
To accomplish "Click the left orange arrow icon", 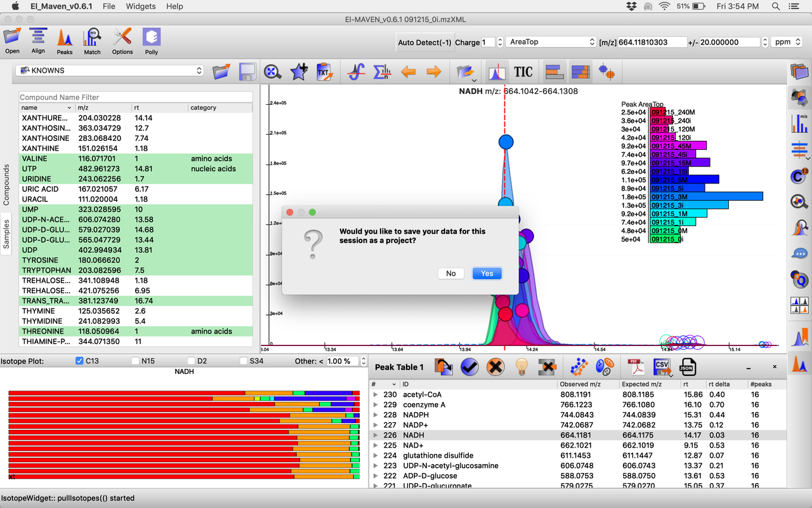I will 408,72.
